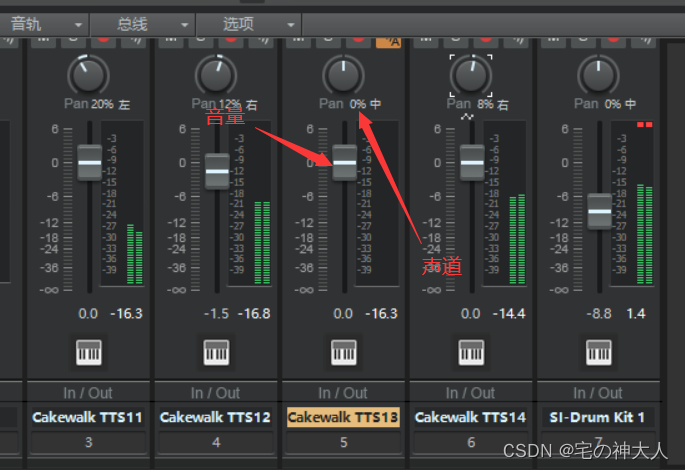Click the piano keyboard icon on Cakewalk TTS14
The height and width of the screenshot is (470, 685).
click(x=471, y=352)
